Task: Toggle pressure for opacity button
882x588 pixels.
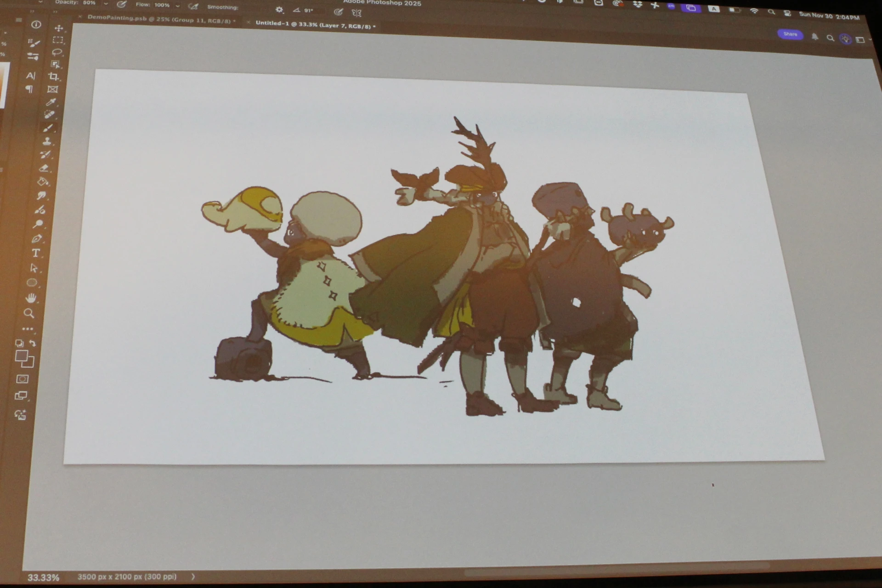Action: tap(121, 5)
